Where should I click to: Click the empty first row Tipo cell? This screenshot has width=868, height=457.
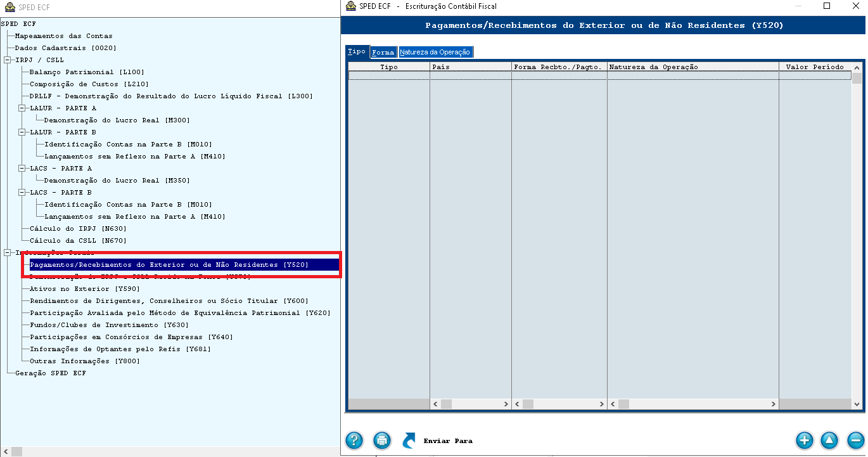click(x=389, y=75)
